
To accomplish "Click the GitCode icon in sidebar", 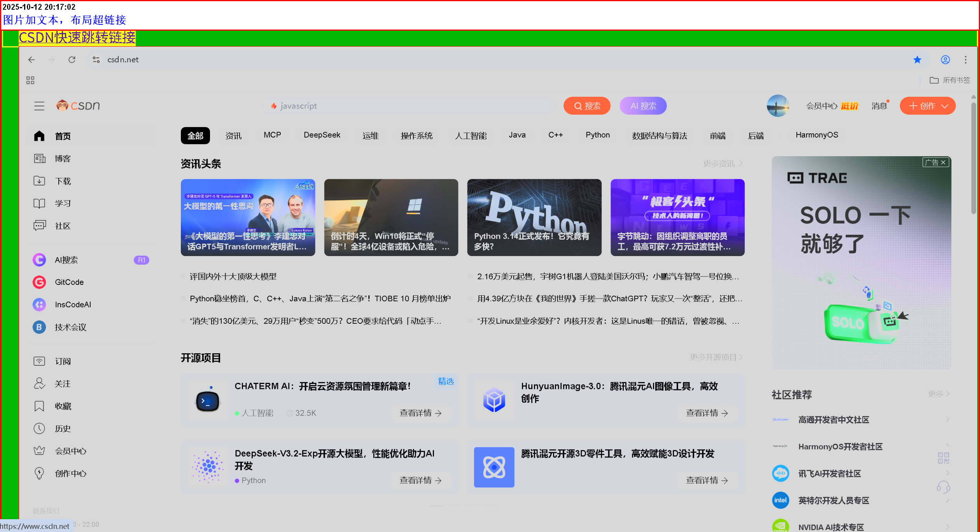I will click(x=39, y=282).
